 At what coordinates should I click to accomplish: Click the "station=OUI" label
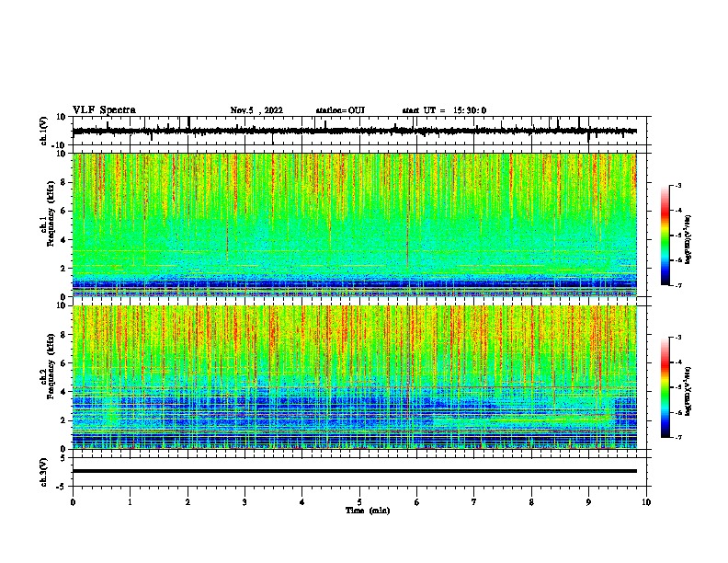pos(340,110)
